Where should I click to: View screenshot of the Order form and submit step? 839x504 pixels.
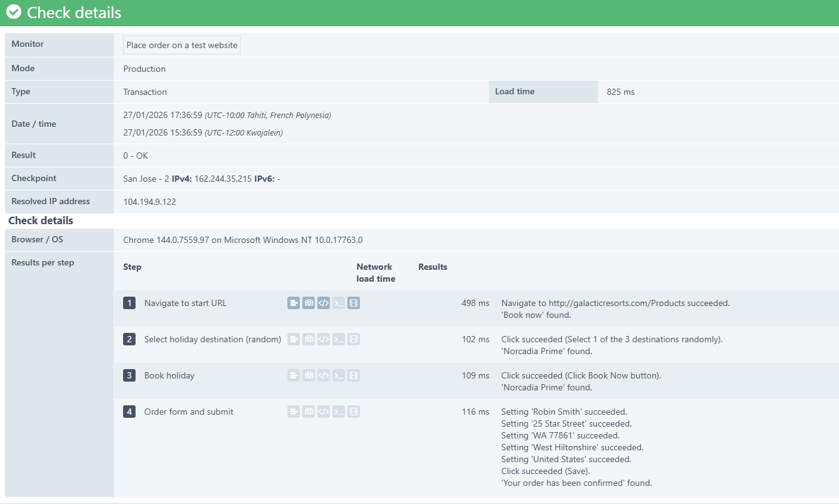tap(309, 412)
